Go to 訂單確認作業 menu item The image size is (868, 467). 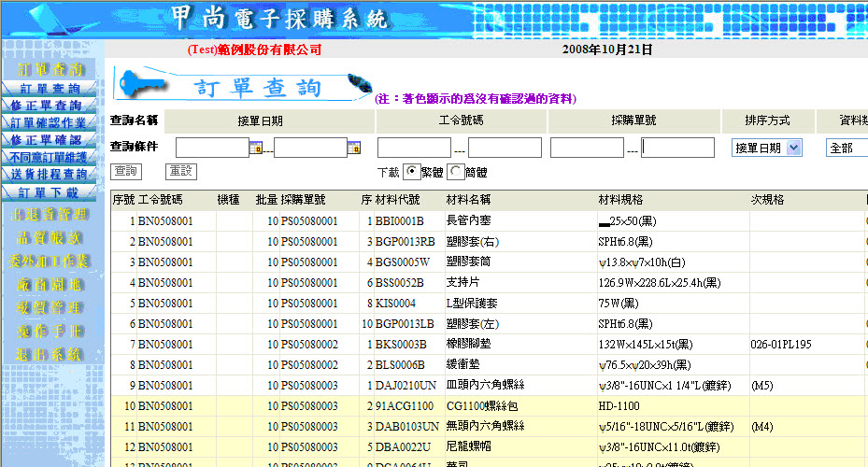(x=52, y=122)
